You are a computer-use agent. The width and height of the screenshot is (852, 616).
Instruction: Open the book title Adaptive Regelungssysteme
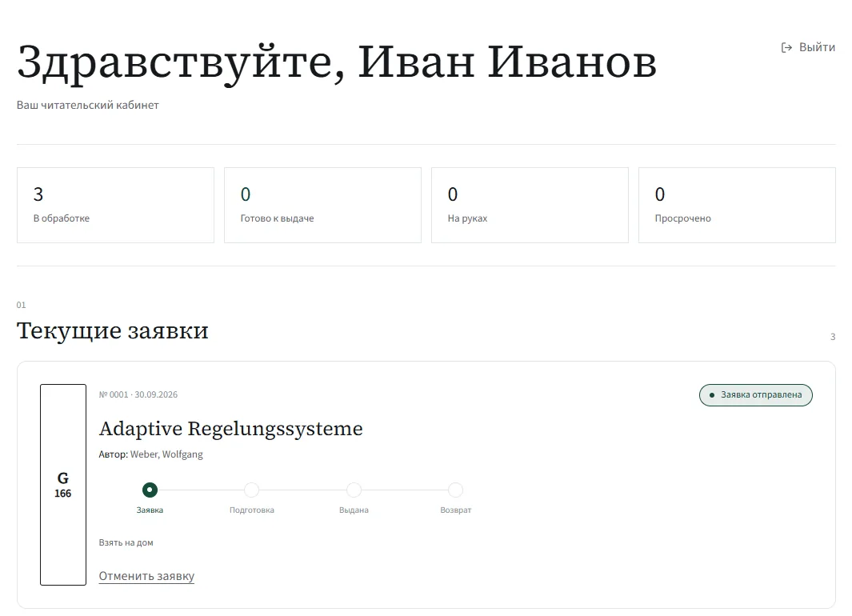(x=231, y=429)
